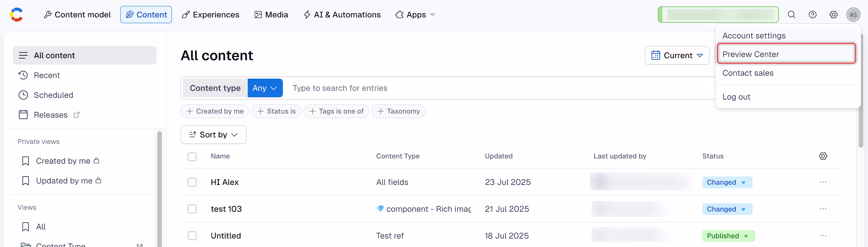This screenshot has height=247, width=868.
Task: Click Log out in account menu
Action: (788, 97)
